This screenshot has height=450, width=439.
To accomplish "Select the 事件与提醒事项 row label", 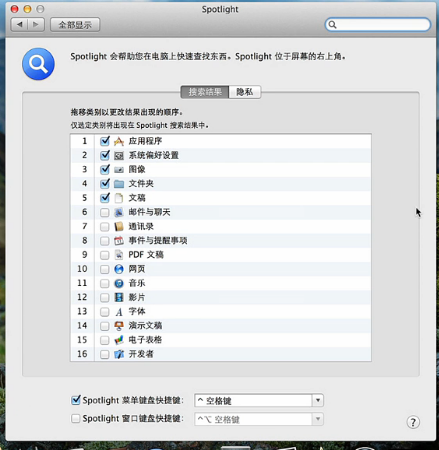I will 158,241.
